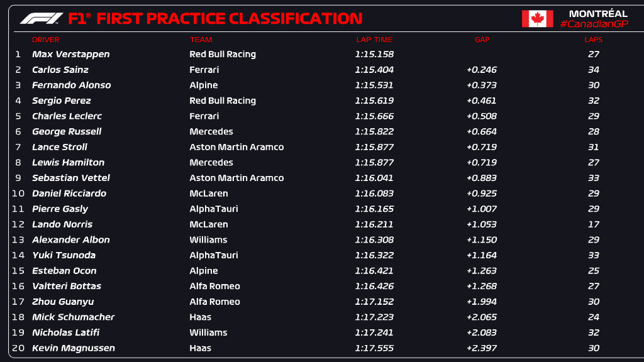Viewport: 644px width, 362px height.
Task: Click Kevin Magnussen's name
Action: tap(73, 348)
